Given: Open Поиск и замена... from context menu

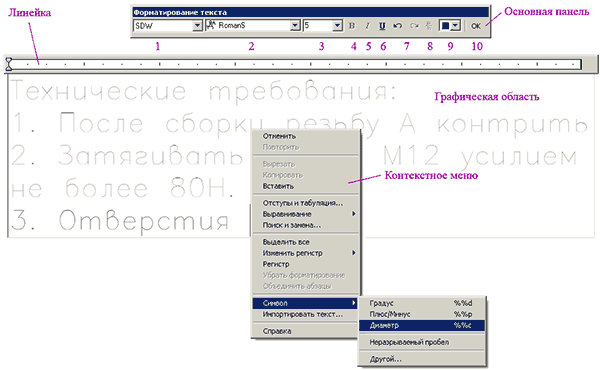Looking at the screenshot, I should click(x=305, y=225).
